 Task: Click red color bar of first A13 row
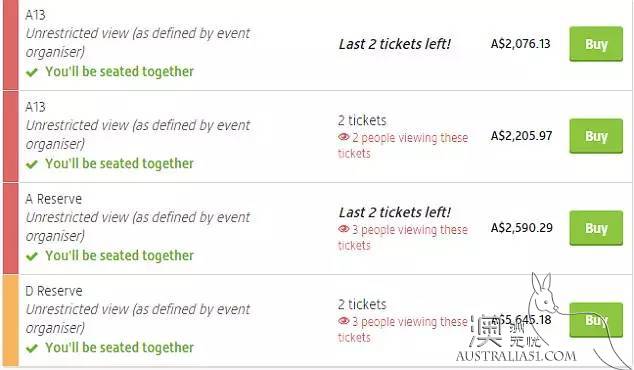click(11, 45)
